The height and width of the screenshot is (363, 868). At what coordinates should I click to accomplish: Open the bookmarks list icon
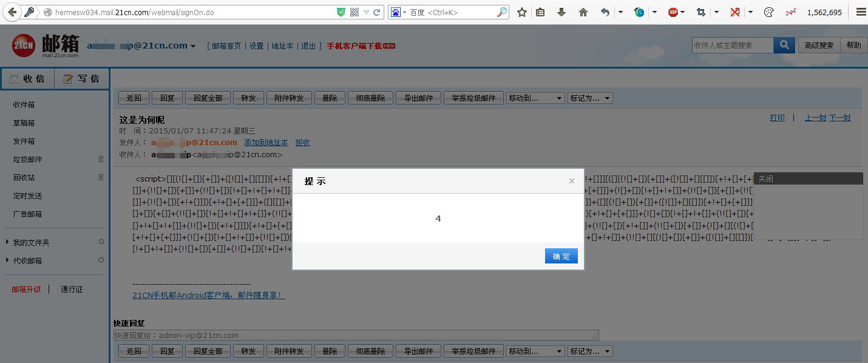pyautogui.click(x=540, y=12)
